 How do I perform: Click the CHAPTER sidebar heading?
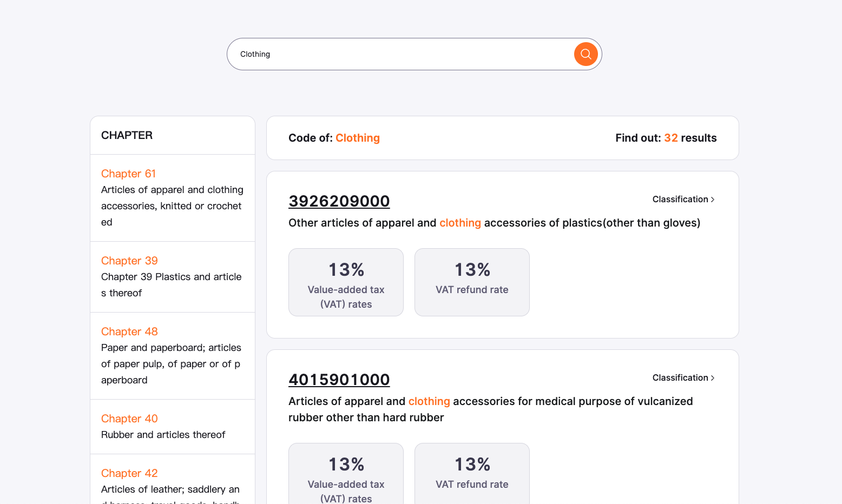(127, 135)
